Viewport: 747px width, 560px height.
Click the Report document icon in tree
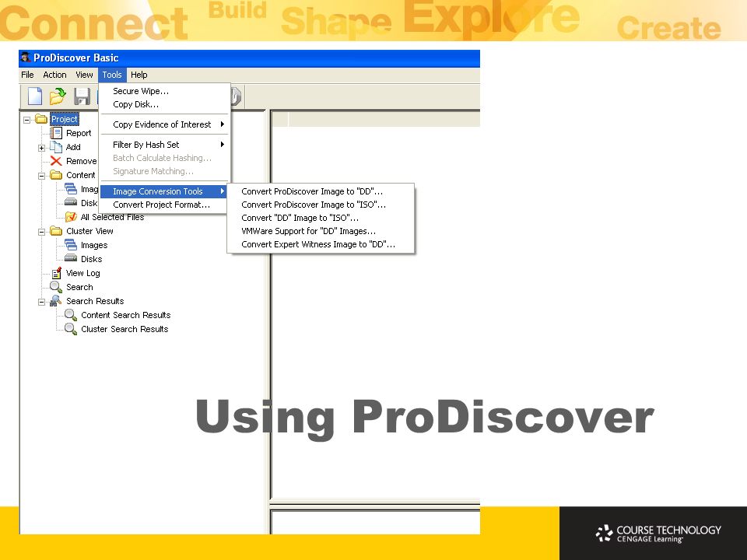[56, 133]
